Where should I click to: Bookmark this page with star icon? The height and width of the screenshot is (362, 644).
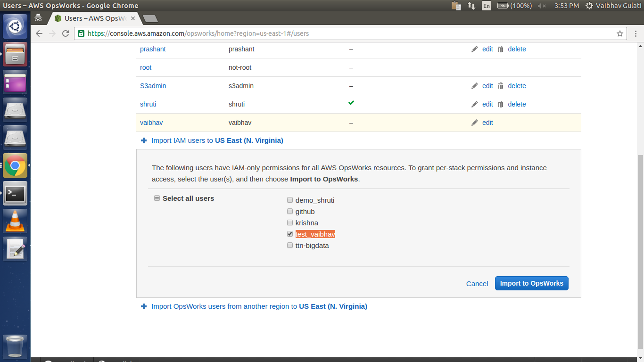(x=620, y=33)
